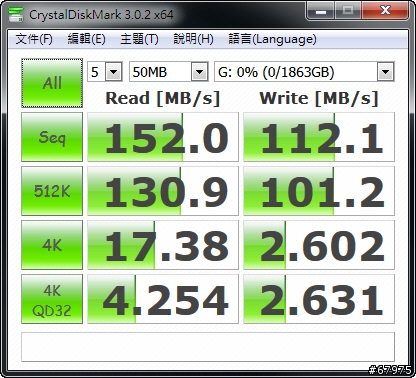Select the 512K write result 101.2

click(319, 191)
